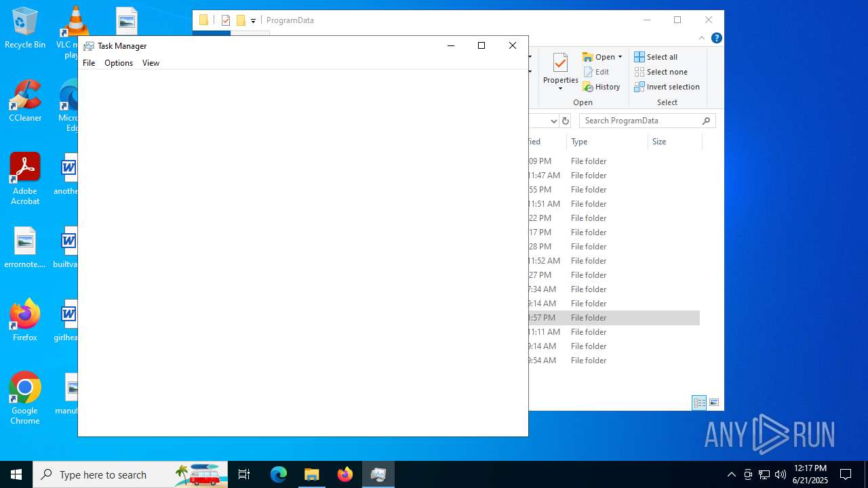Select the File folder row dated 11:11 AM
Screen dimensions: 868x488
tap(614, 332)
